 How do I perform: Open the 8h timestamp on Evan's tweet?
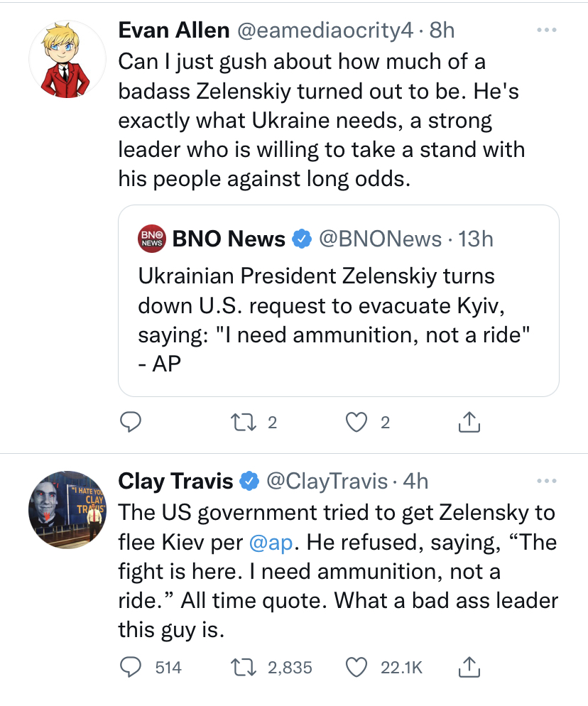click(442, 30)
